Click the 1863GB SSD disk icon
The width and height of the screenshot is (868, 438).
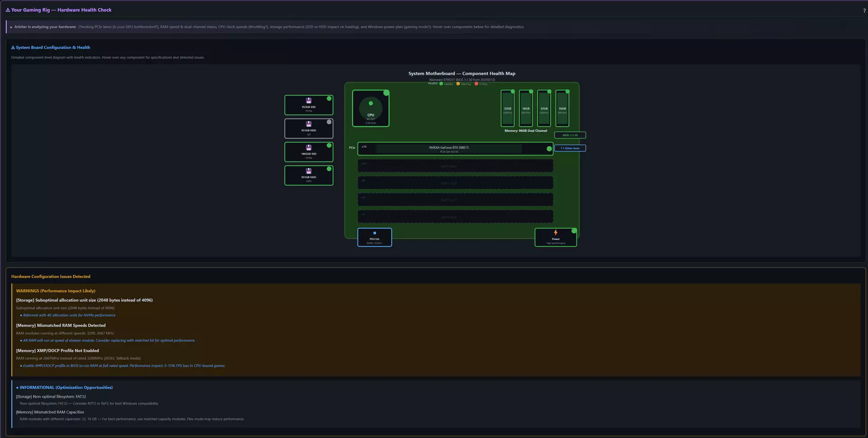[x=309, y=147]
